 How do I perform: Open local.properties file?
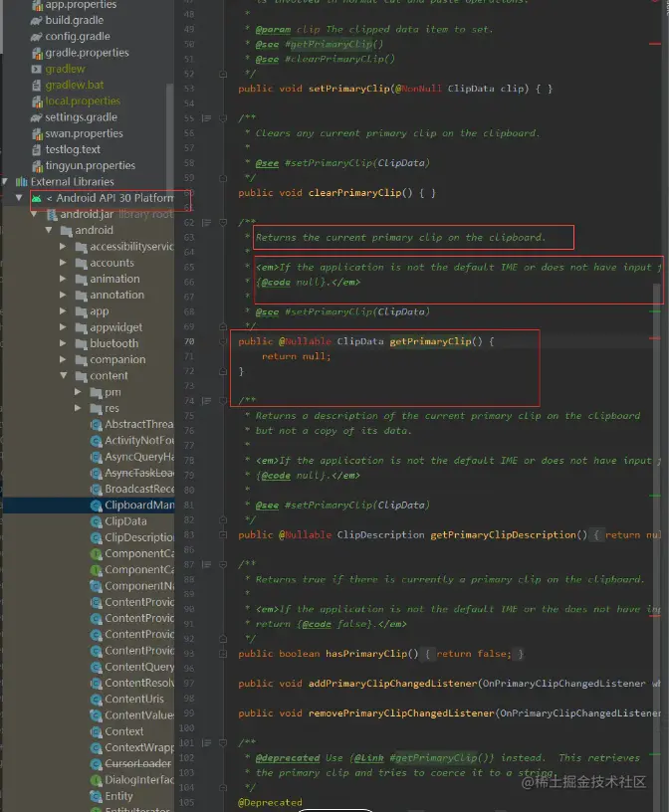(83, 101)
